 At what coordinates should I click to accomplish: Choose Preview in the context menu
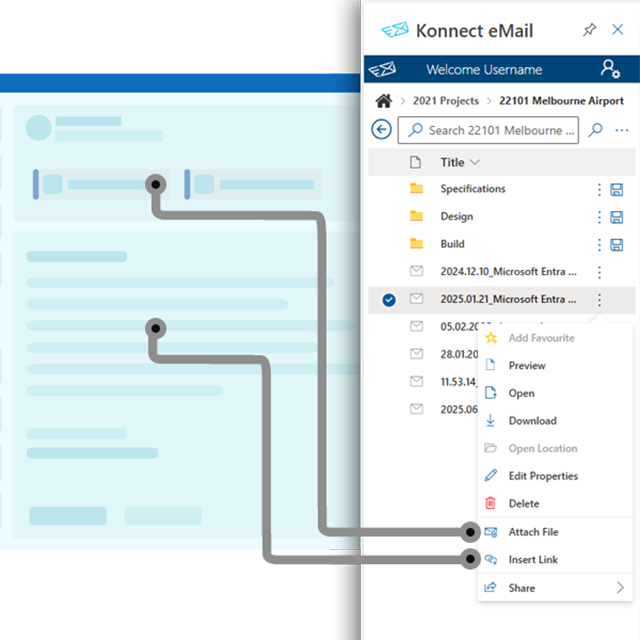[x=555, y=366]
